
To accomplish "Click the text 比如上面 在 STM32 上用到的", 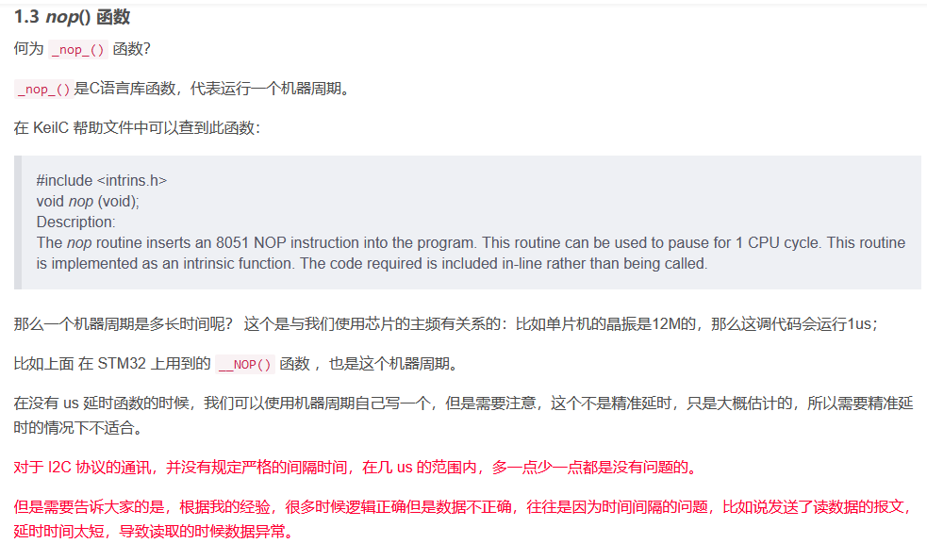I will (x=112, y=364).
